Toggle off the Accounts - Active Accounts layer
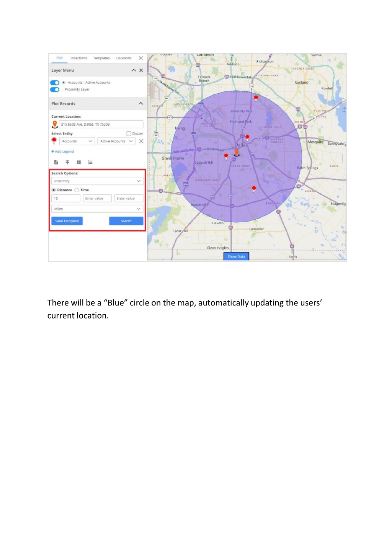 [x=55, y=82]
